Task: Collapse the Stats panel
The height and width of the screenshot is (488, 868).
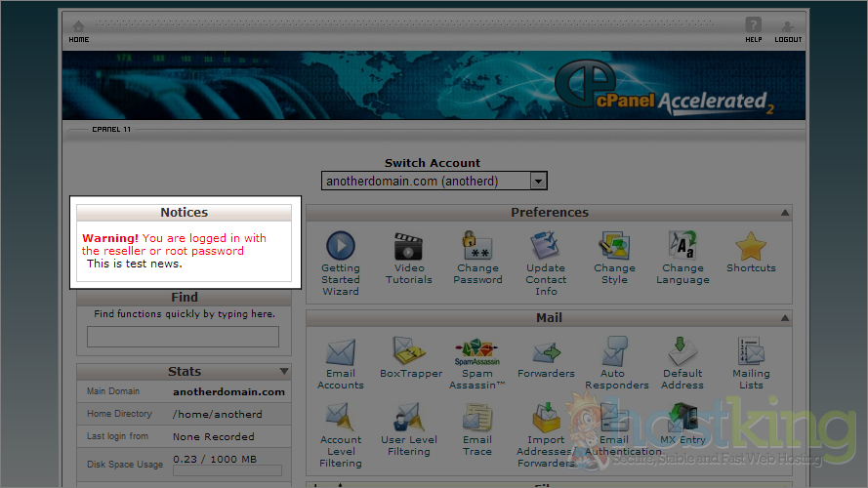Action: tap(284, 372)
